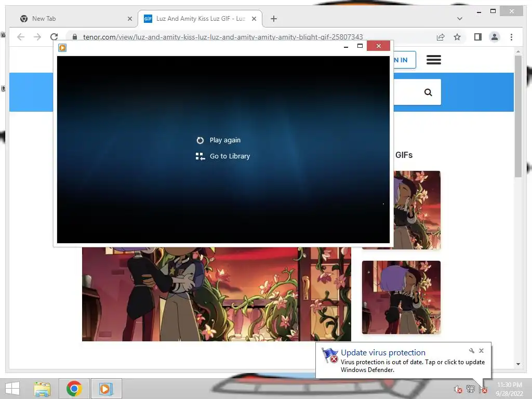Open notification options wrench icon
Image resolution: width=532 pixels, height=399 pixels.
(x=472, y=351)
